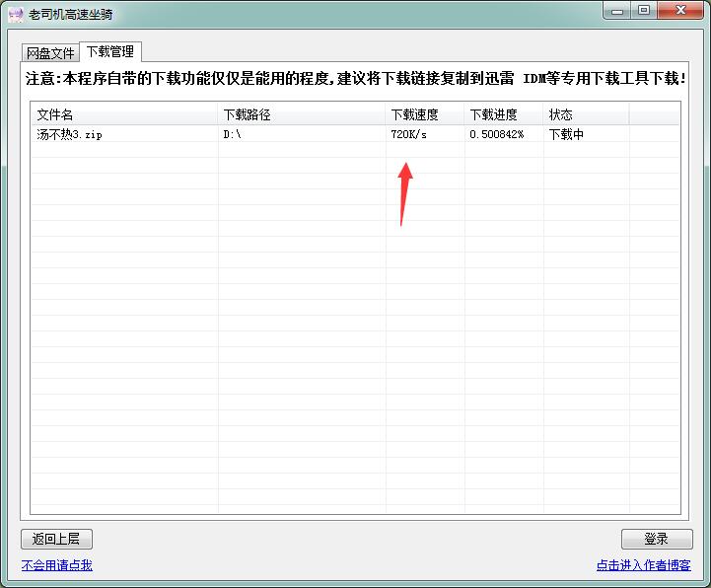The image size is (711, 588).
Task: Switch to the 网盘文件 tab
Action: coord(50,53)
